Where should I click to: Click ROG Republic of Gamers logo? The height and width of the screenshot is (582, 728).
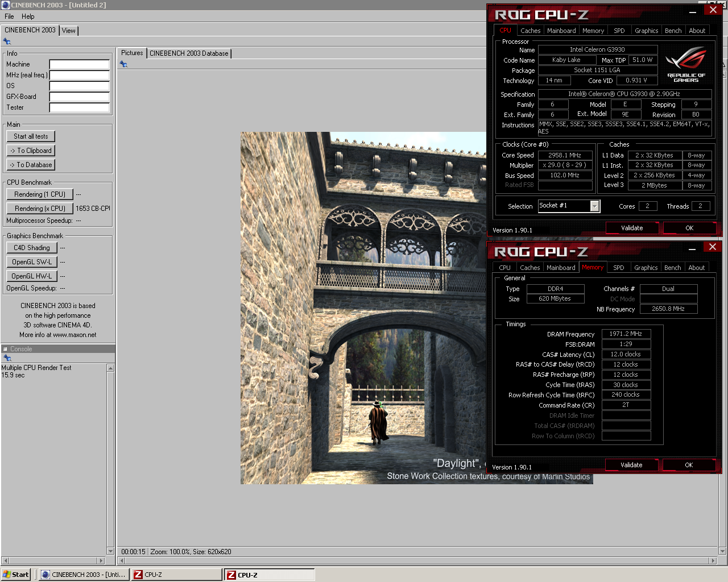coord(686,65)
